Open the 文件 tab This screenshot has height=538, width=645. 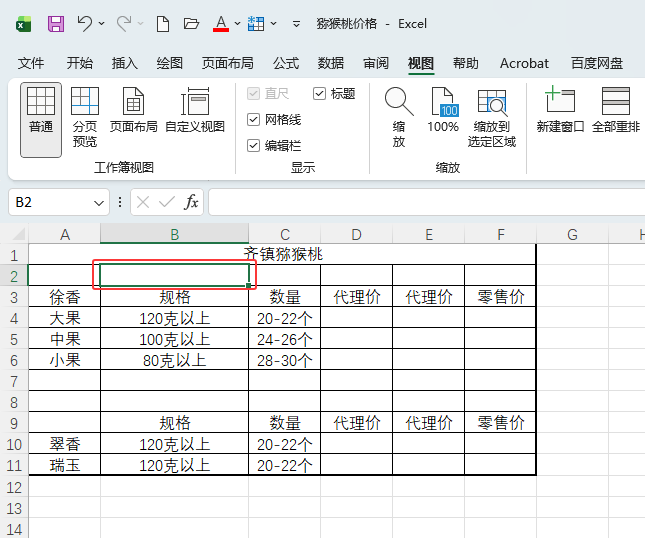(30, 63)
